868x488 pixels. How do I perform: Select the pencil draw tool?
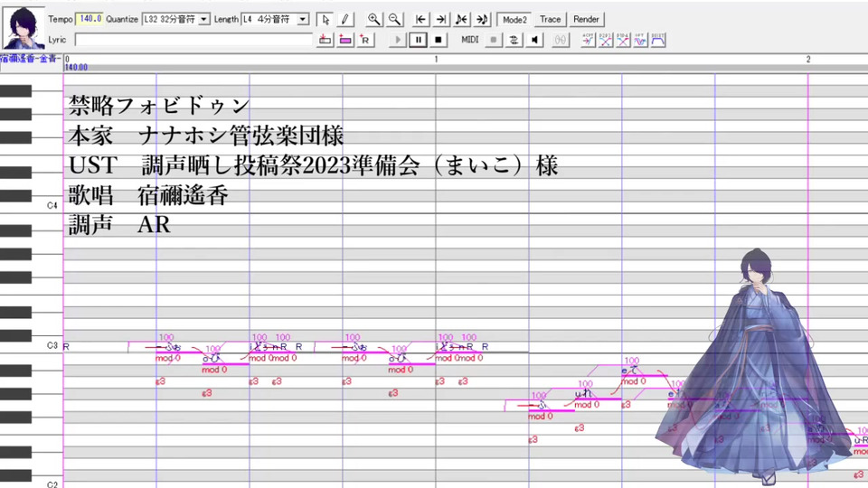pyautogui.click(x=344, y=19)
